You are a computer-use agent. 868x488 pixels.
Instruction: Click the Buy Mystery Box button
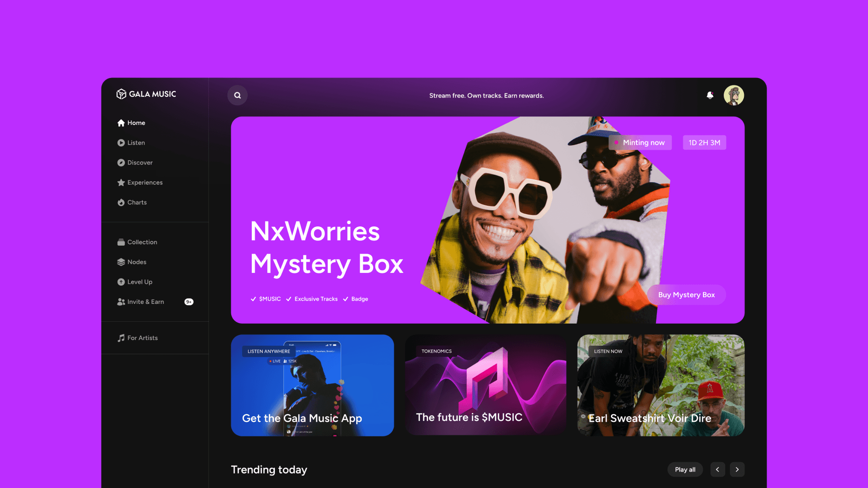686,295
